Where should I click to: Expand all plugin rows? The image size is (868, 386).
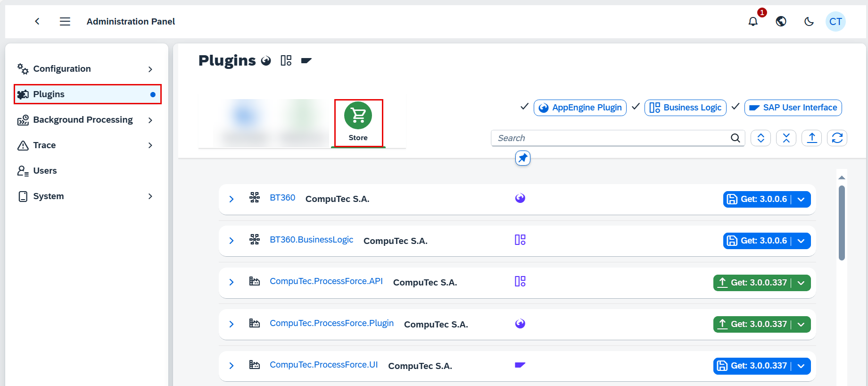pyautogui.click(x=761, y=138)
